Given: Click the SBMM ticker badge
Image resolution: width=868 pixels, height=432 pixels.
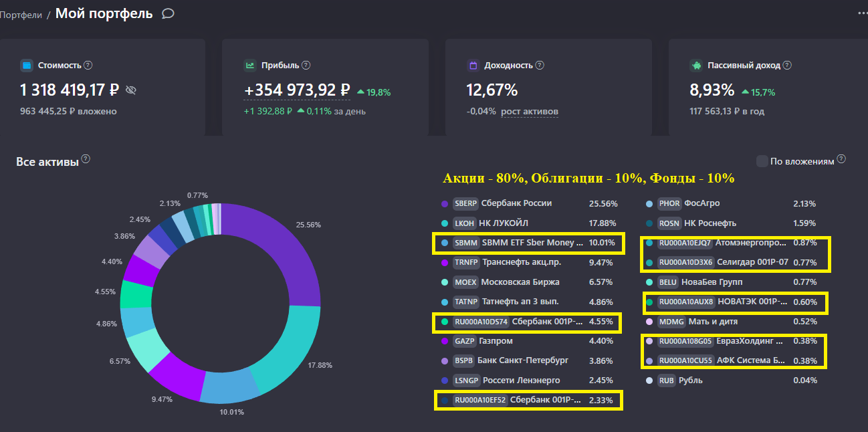Looking at the screenshot, I should (465, 243).
